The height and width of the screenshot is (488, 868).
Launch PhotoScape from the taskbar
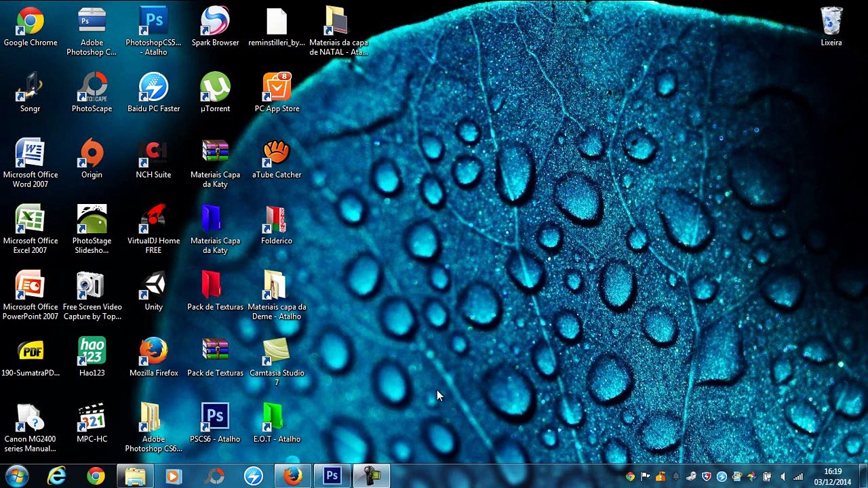coord(214,476)
